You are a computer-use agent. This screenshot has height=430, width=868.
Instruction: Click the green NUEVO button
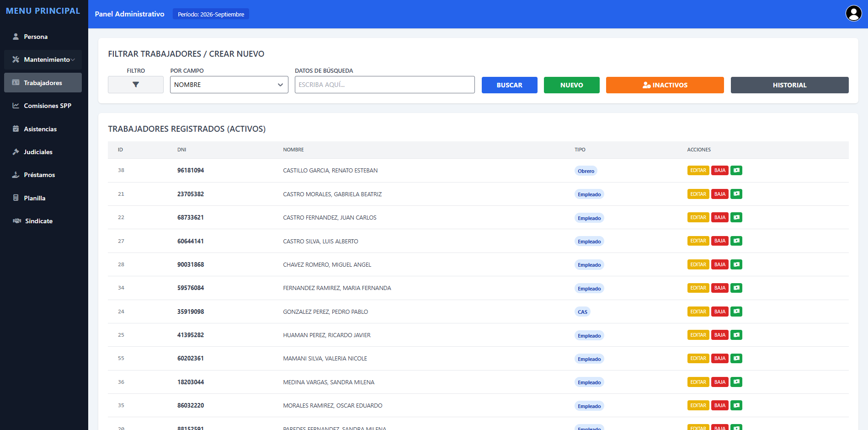tap(572, 85)
